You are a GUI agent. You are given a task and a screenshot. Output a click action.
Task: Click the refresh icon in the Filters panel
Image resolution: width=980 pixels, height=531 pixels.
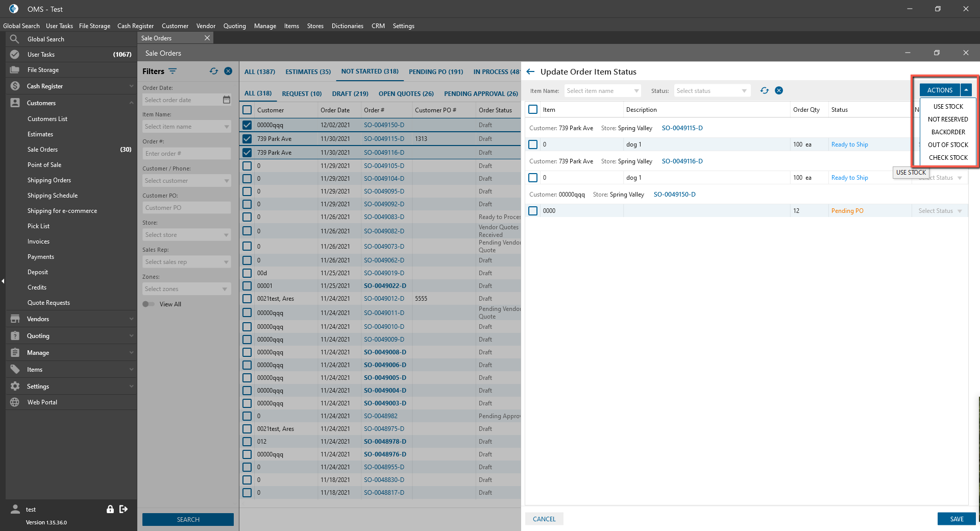coord(214,71)
